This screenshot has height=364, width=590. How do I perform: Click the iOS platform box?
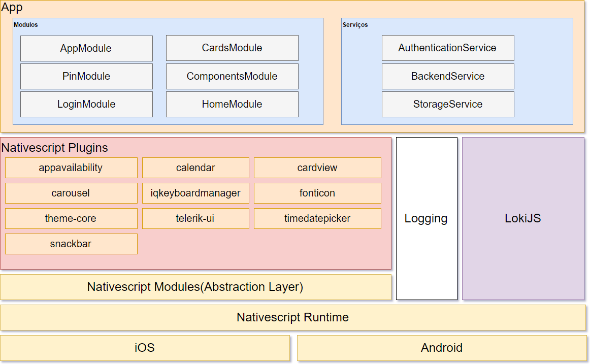(145, 348)
